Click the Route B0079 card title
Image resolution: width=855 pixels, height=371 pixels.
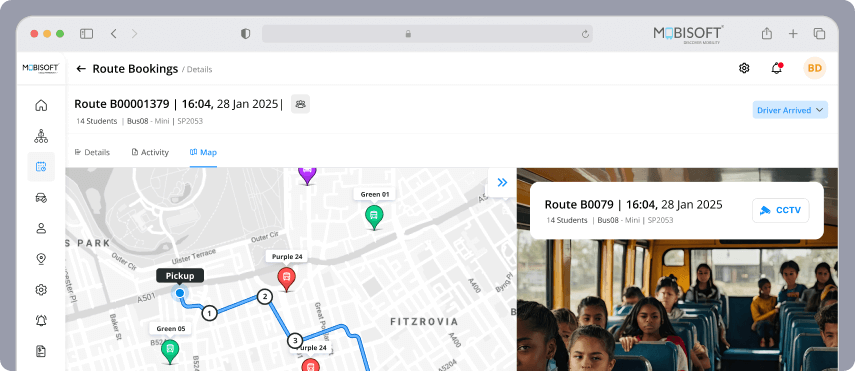click(x=633, y=205)
